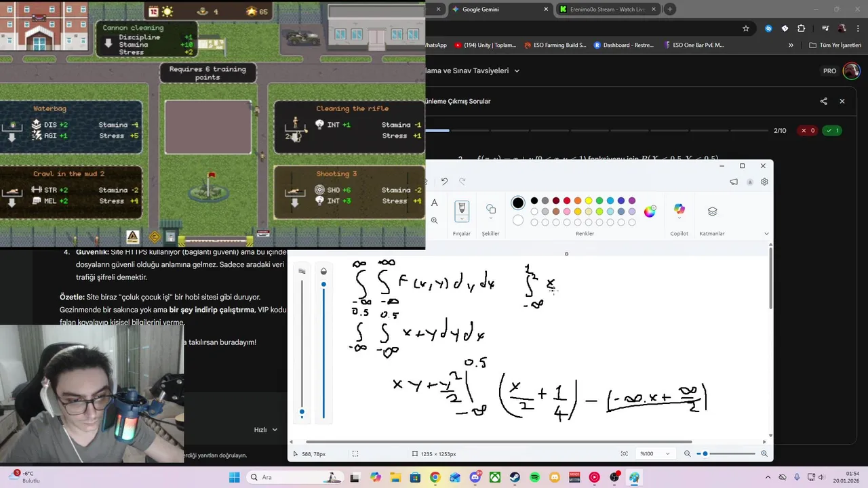This screenshot has width=868, height=488.
Task: Open the Copilot menu in Paint
Action: (x=679, y=211)
